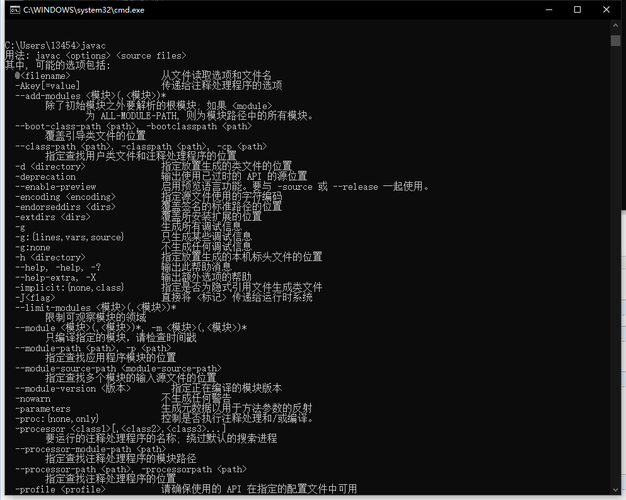Click the scrollbar up arrow

coord(615,26)
